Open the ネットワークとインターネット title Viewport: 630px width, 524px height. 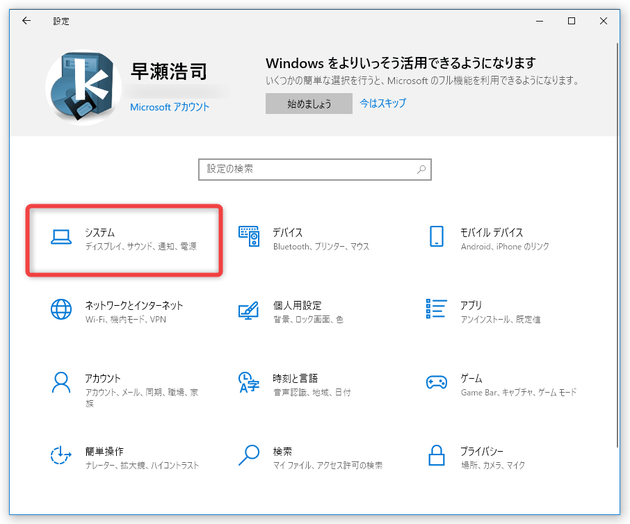coord(134,305)
